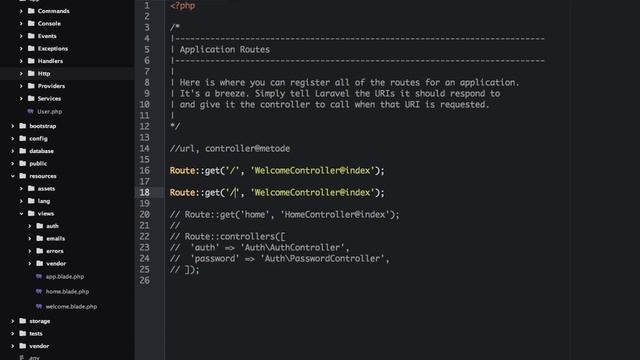Click the Http folder icon
This screenshot has width=640, height=360.
31,73
